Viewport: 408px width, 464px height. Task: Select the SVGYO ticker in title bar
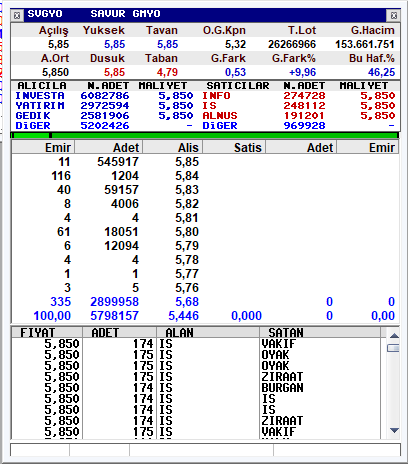pyautogui.click(x=45, y=14)
